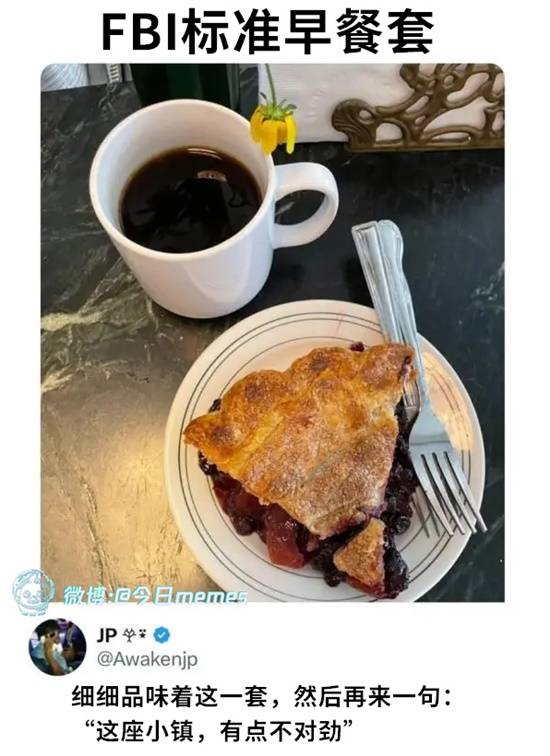Click the black coffee surface in mug
Screen dimensions: 550x756
coord(191,200)
